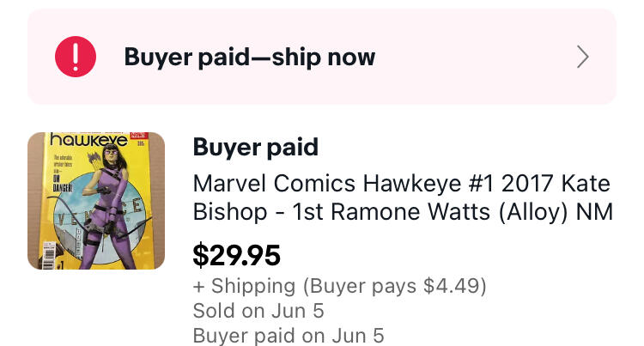Click the 'hawkeye' logo on the cover thumbnail
The image size is (644, 346).
pos(88,140)
